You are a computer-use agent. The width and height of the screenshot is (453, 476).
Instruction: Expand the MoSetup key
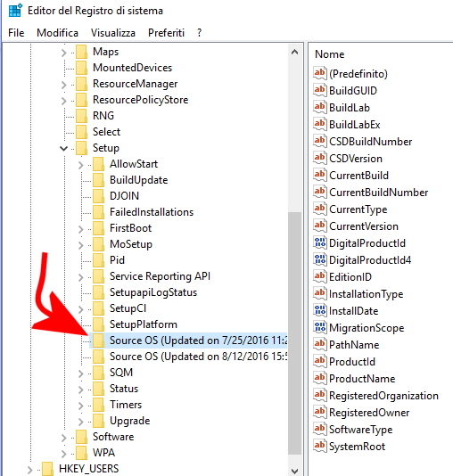coord(80,244)
